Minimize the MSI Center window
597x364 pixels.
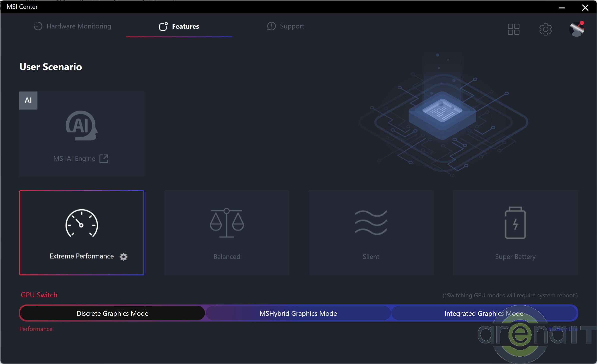pos(562,7)
